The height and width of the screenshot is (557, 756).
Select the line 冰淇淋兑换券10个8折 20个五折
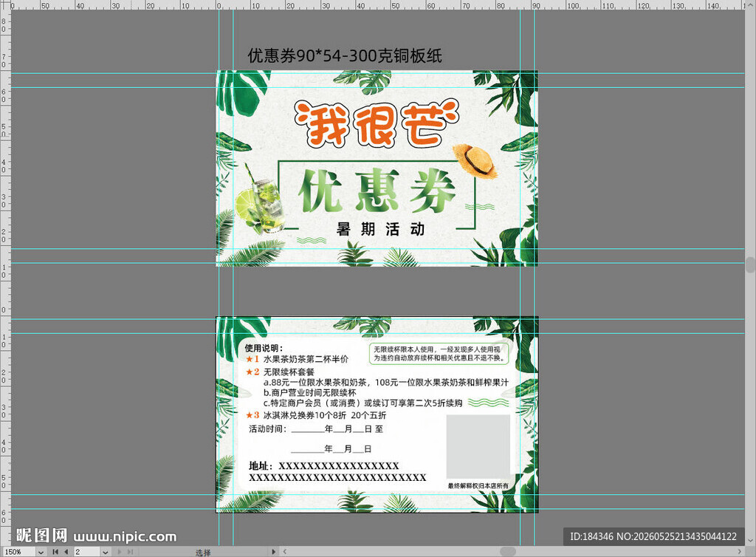pos(325,415)
